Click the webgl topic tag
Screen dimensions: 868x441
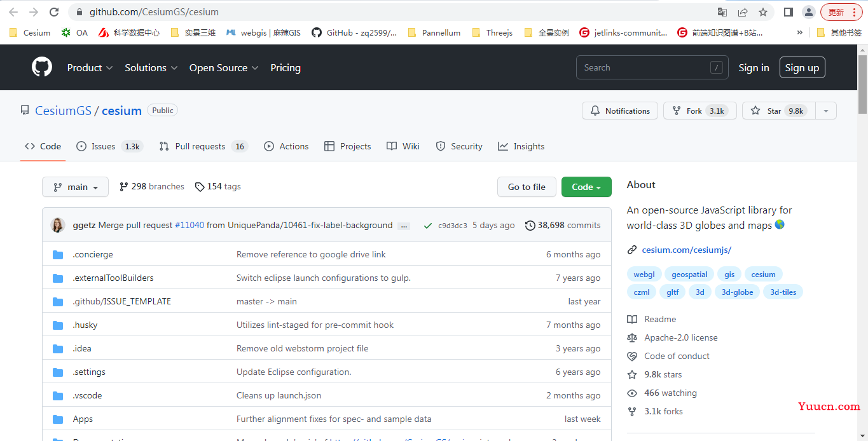click(x=644, y=275)
